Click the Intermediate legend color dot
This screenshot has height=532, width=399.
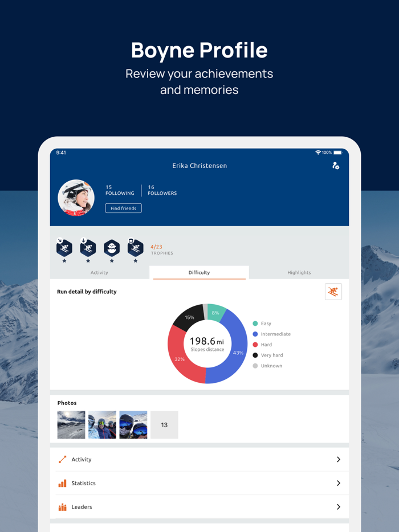point(255,334)
